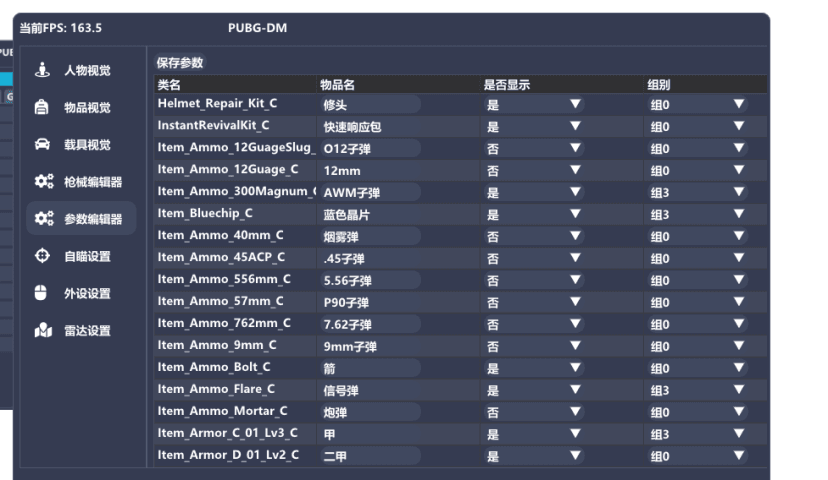828x480 pixels.
Task: Click the 外设设置 mouse icon
Action: (x=41, y=293)
